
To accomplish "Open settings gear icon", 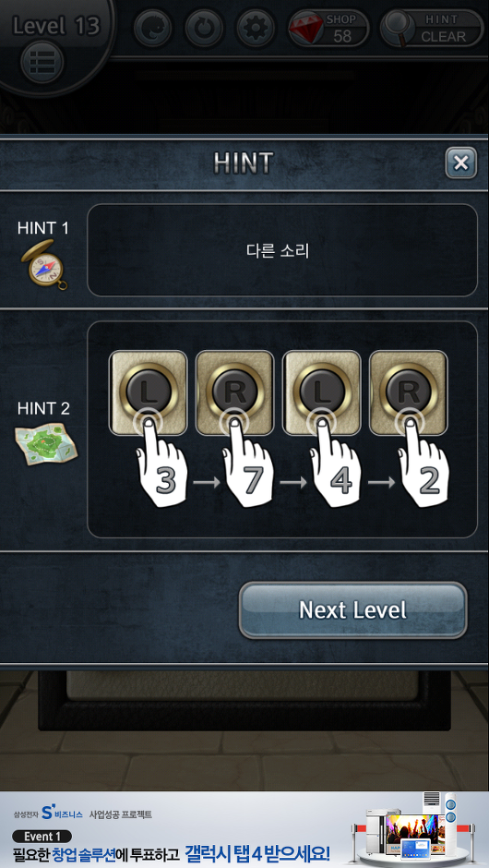I will point(255,29).
